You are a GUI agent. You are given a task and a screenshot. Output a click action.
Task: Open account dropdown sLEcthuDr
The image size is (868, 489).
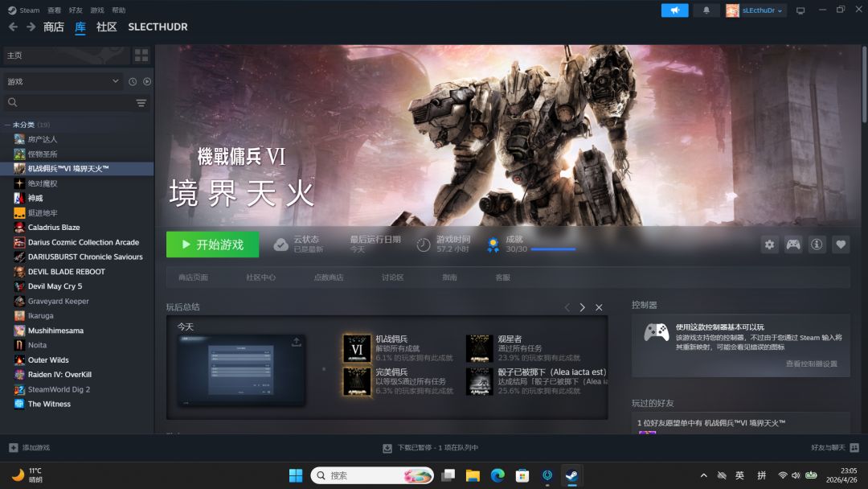756,10
